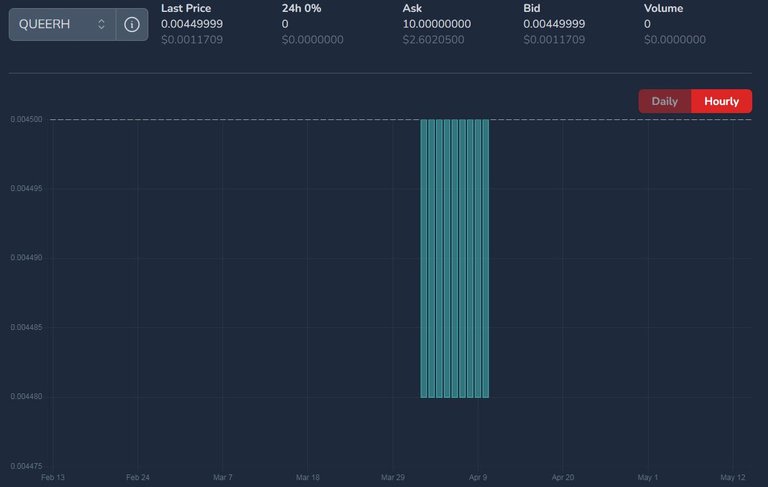768x487 pixels.
Task: Click the May 1 date label
Action: (x=648, y=477)
